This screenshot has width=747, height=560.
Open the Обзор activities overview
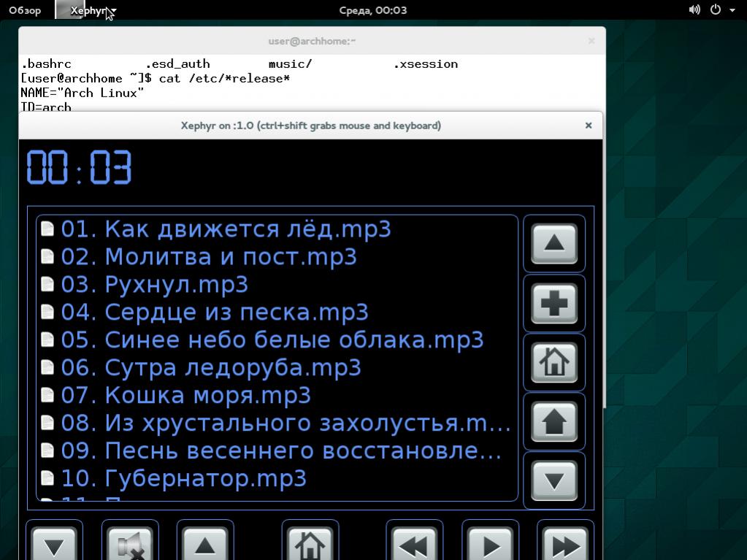click(x=25, y=10)
